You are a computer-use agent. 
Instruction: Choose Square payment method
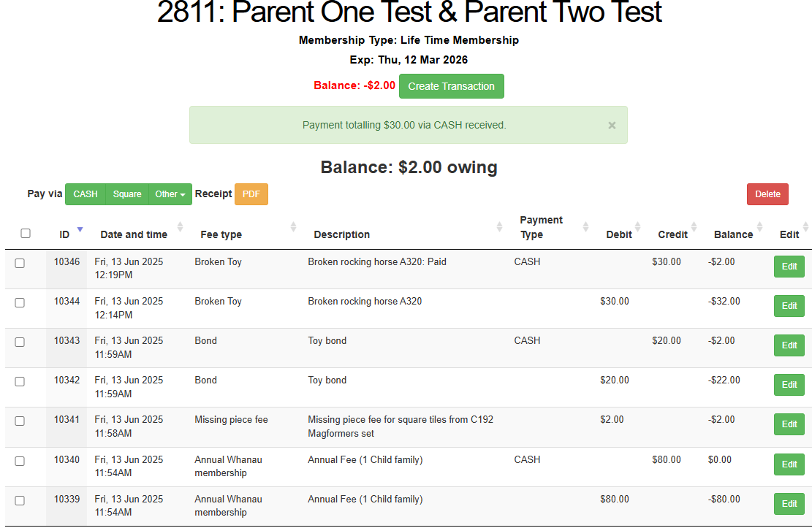pos(127,194)
